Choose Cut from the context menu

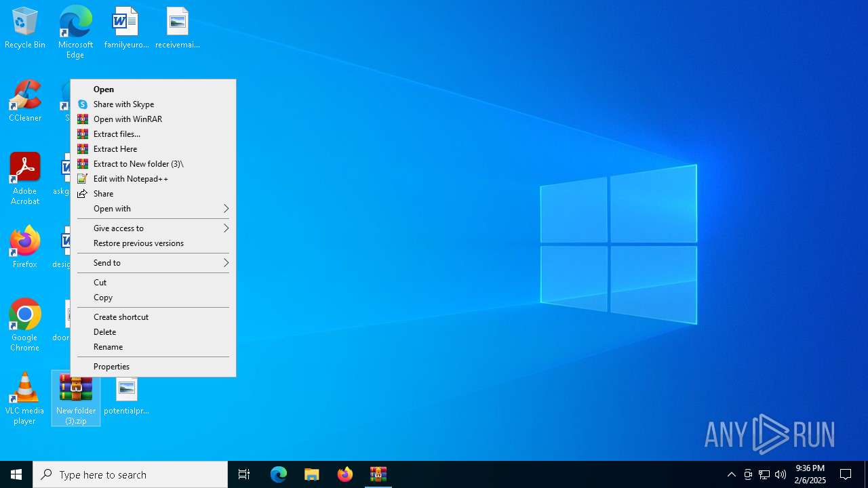153,283
